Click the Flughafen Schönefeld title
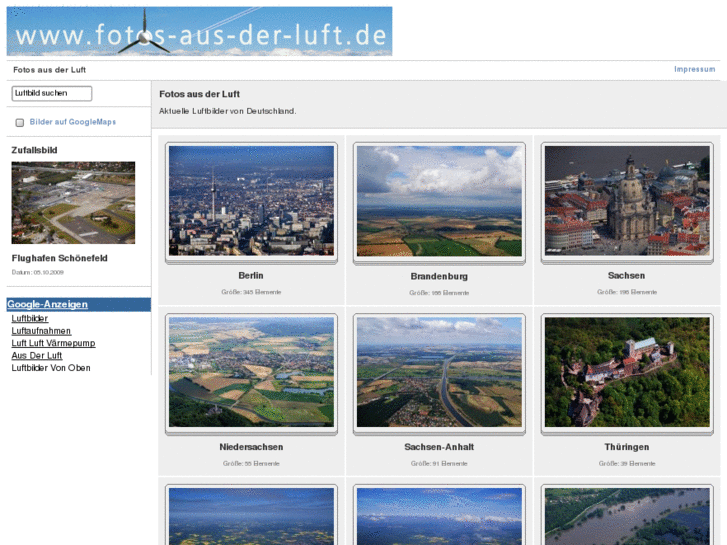 [59, 258]
